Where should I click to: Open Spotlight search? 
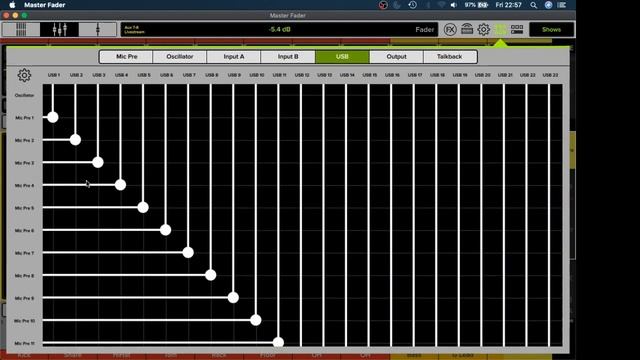(533, 5)
